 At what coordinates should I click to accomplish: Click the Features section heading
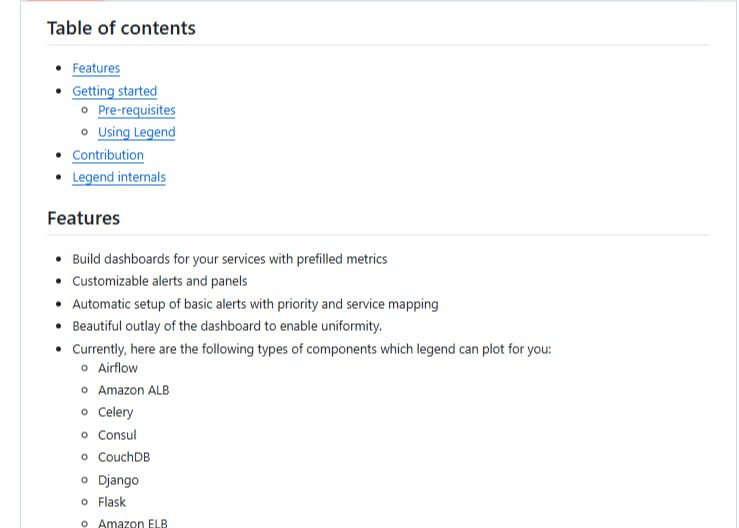tap(83, 218)
